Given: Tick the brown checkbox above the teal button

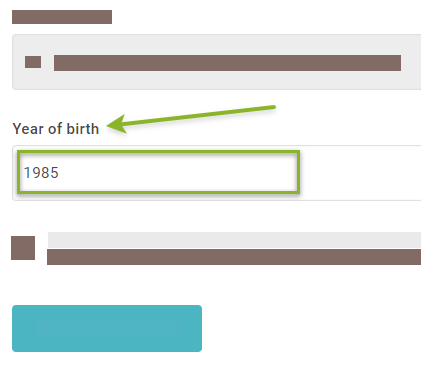Looking at the screenshot, I should [23, 248].
